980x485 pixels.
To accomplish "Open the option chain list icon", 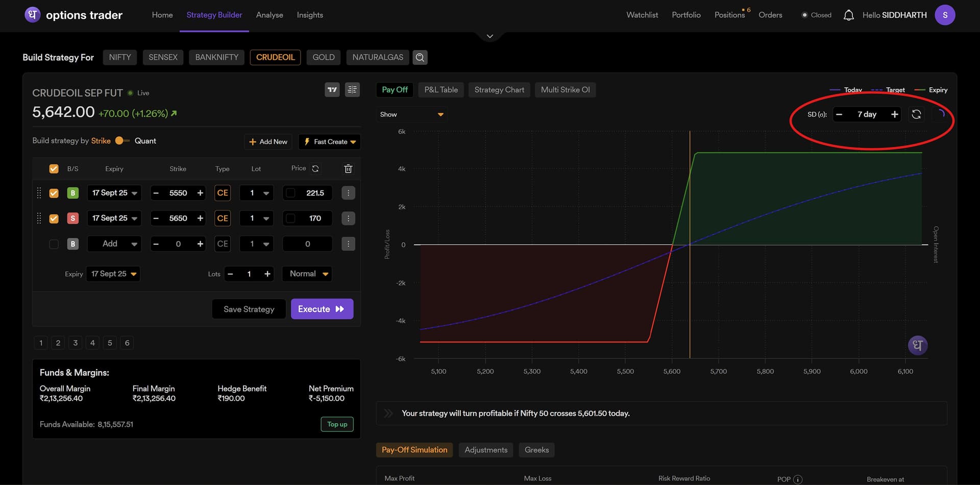I will pyautogui.click(x=352, y=90).
